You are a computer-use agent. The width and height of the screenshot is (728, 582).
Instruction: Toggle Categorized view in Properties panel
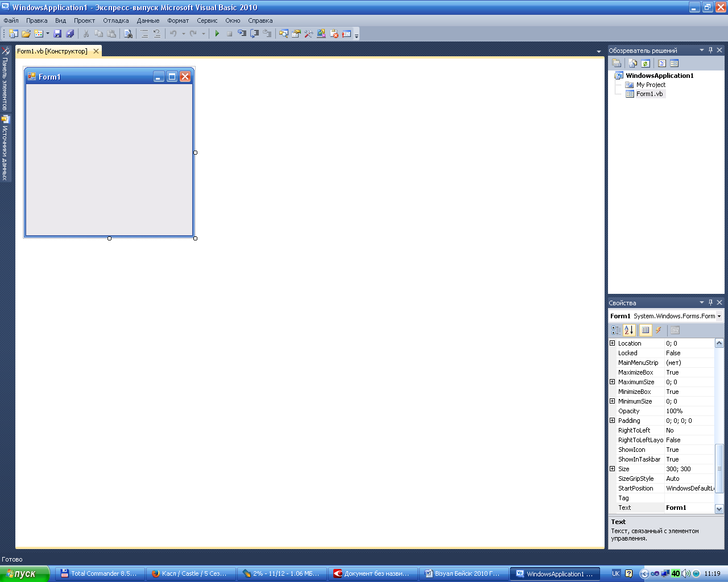click(x=616, y=330)
